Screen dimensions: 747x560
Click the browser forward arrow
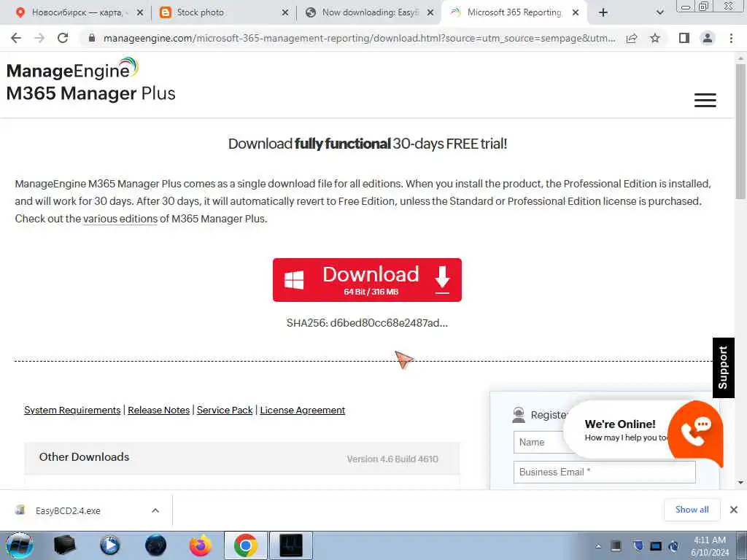(39, 38)
